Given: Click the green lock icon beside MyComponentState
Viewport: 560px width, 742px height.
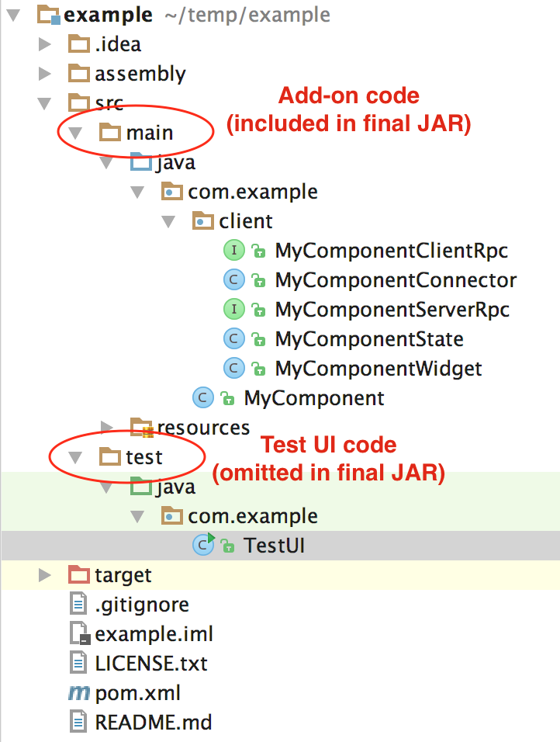Looking at the screenshot, I should 258,339.
